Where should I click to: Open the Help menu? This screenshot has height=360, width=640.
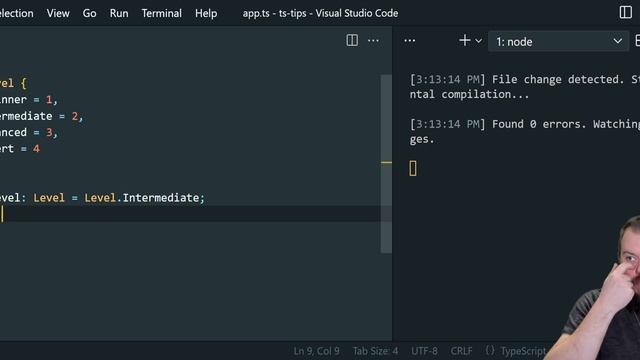pos(206,13)
